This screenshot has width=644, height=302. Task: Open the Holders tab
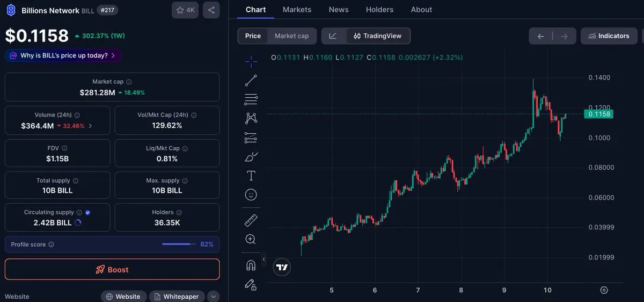point(379,10)
